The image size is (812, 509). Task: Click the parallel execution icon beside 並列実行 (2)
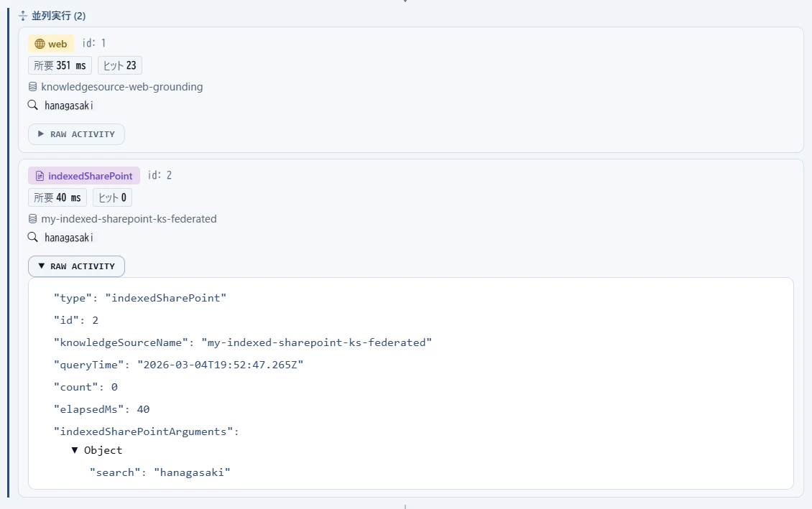[23, 16]
